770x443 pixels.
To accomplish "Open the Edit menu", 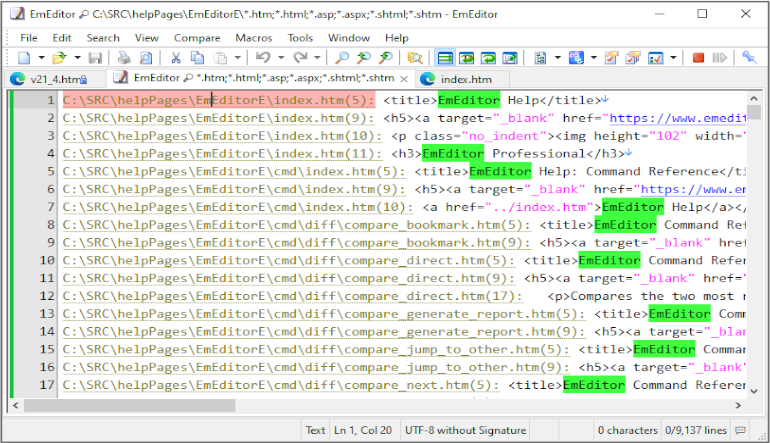I will coord(62,38).
